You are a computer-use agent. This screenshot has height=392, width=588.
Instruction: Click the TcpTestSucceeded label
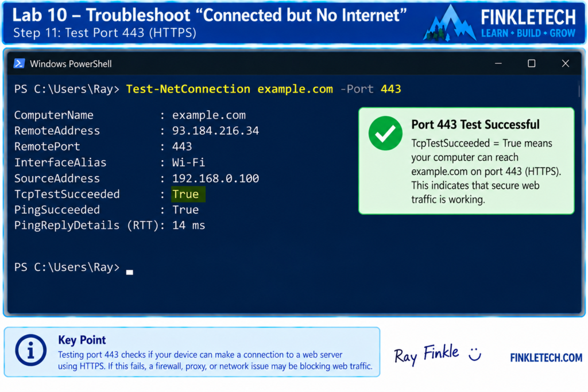67,194
